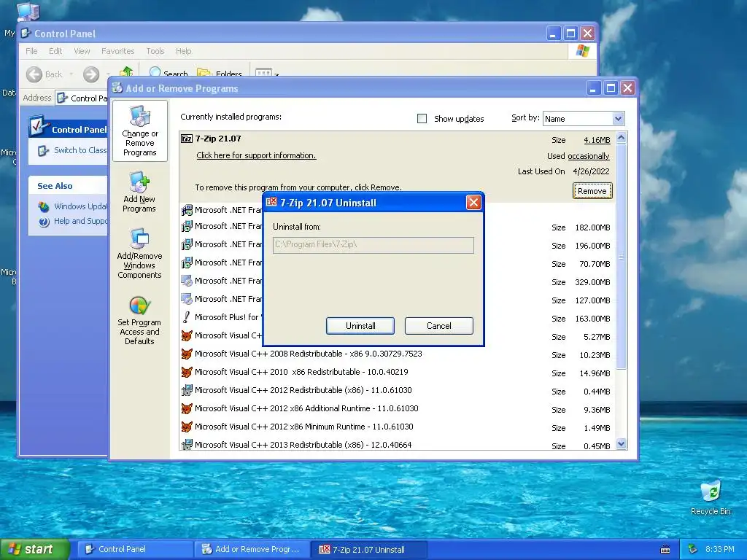Click Folders toolbar icon in Control Panel
This screenshot has height=560, width=747.
click(204, 72)
